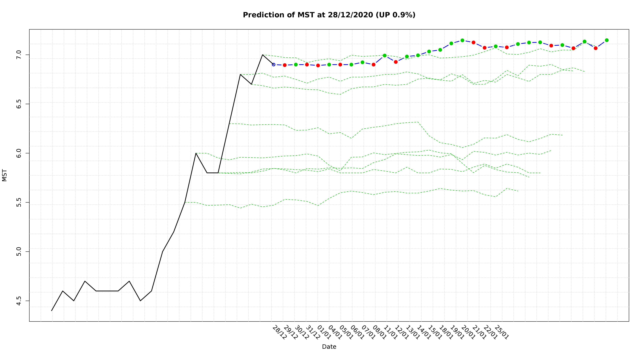Click the 6.0 y-axis tick label
Viewport: 644px width, 358px height.
pos(19,153)
